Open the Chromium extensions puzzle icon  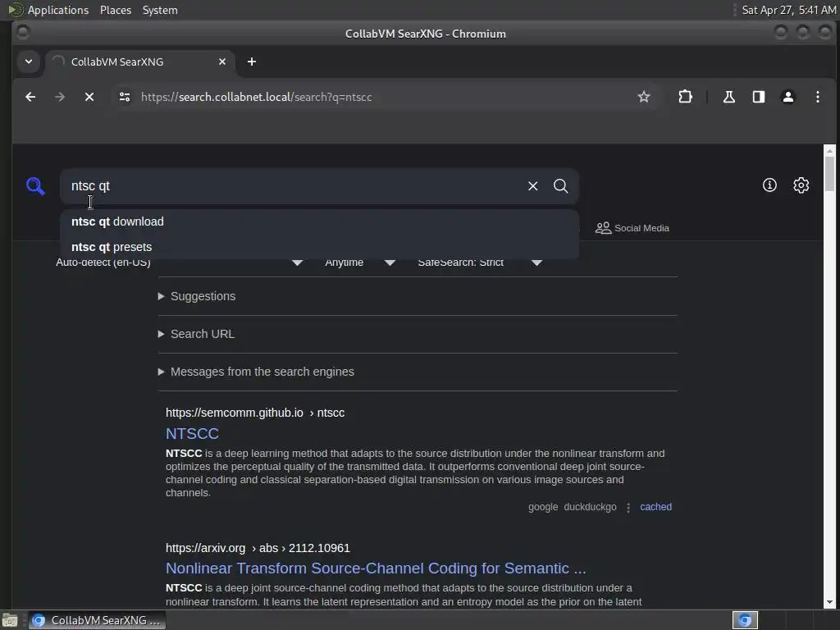pos(685,97)
